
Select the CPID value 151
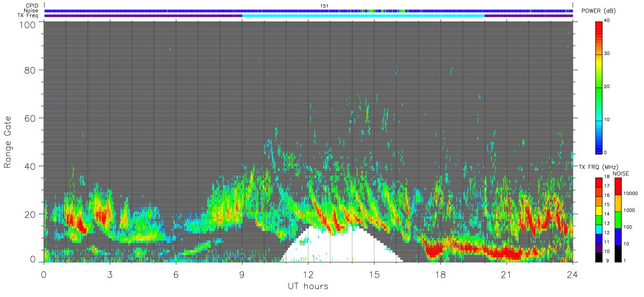(x=324, y=5)
